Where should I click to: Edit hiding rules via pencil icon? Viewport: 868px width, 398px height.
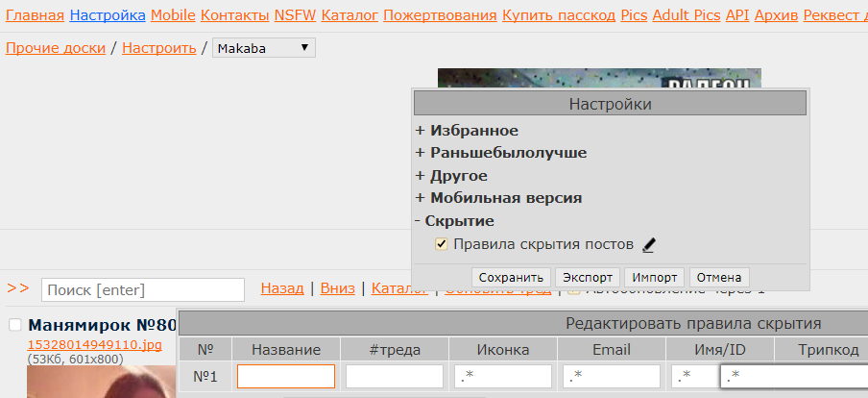pyautogui.click(x=648, y=245)
